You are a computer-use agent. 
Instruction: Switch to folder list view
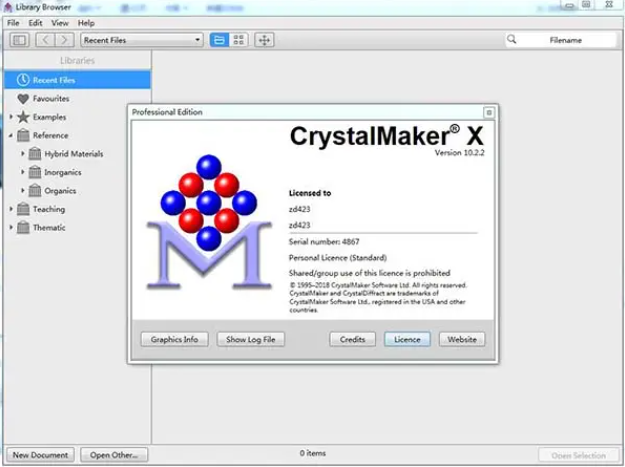coord(219,40)
